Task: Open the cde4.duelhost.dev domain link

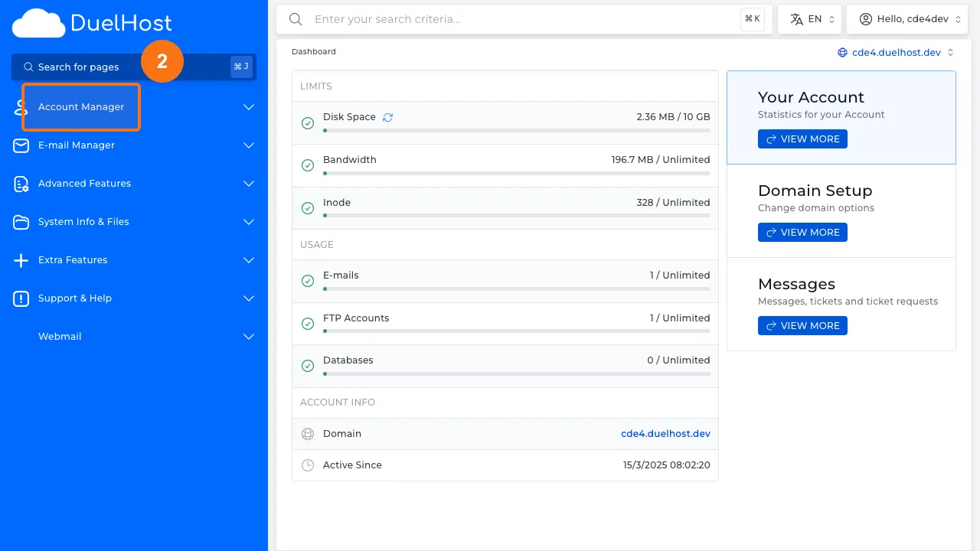Action: tap(665, 434)
